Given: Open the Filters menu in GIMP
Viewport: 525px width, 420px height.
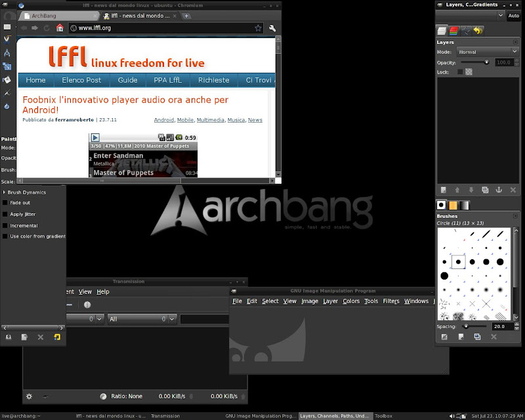Looking at the screenshot, I should tap(391, 301).
